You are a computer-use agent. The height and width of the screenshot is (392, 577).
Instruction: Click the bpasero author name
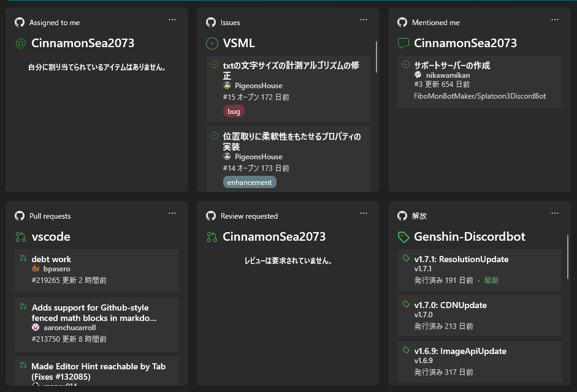56,269
